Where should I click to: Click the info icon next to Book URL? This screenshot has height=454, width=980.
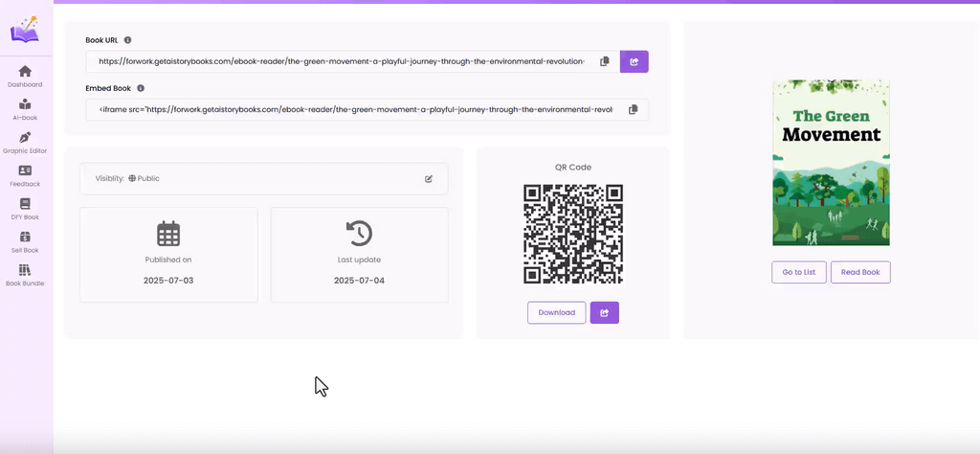click(127, 40)
